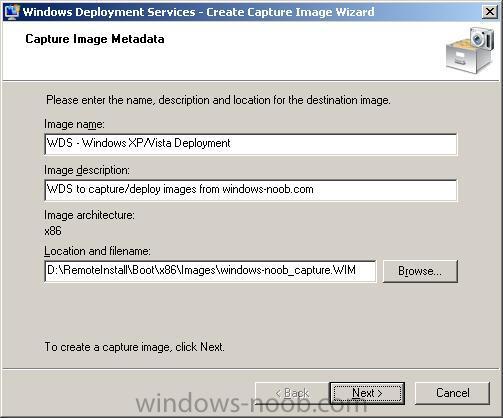
Task: Click into the Image description field
Action: point(251,190)
